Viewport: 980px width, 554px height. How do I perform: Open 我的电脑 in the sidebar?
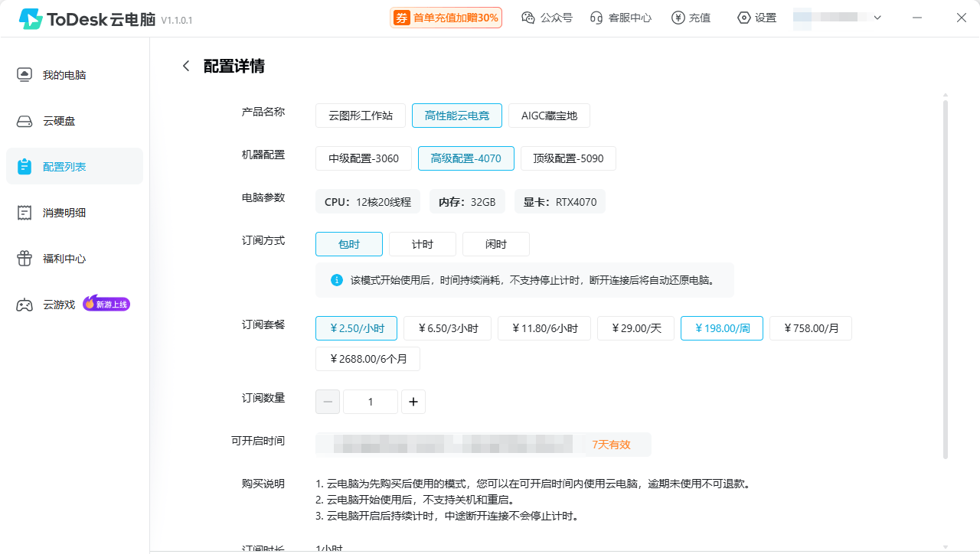coord(74,75)
